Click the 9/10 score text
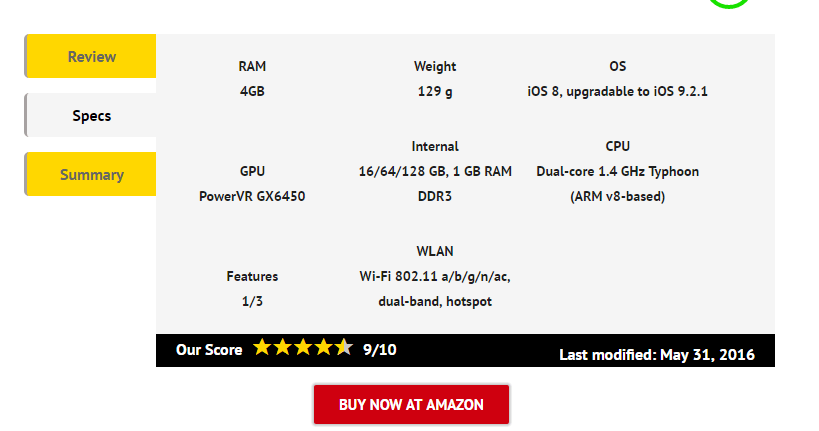Viewport: 819px width, 431px height. (380, 350)
